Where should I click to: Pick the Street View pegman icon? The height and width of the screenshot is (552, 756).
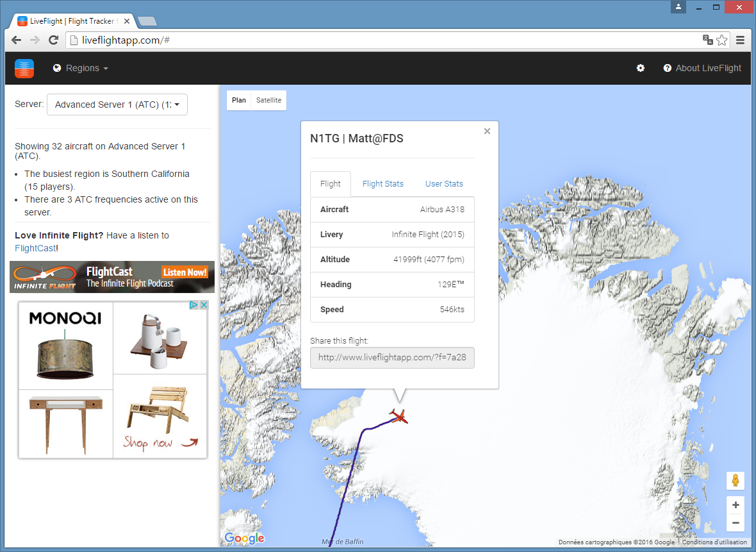coord(735,481)
